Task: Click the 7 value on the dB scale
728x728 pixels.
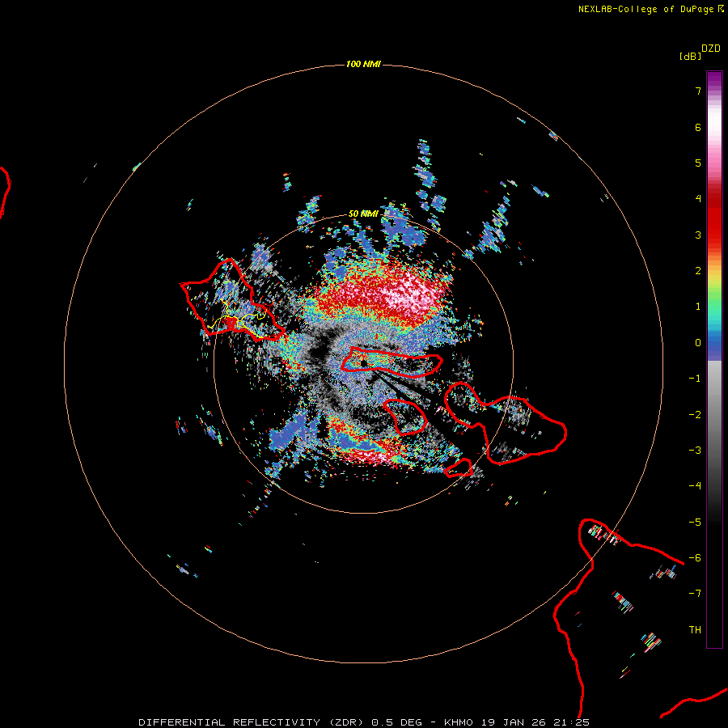Action: click(698, 91)
